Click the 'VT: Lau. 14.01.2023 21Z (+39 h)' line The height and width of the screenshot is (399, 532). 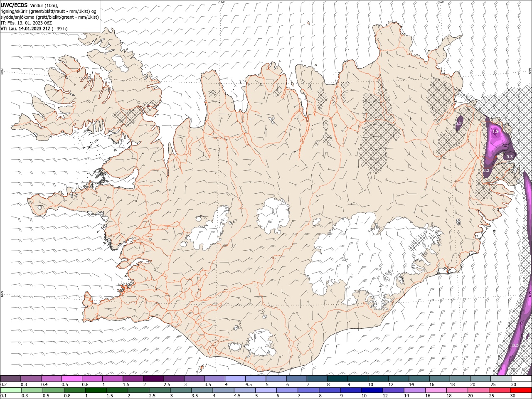34,29
